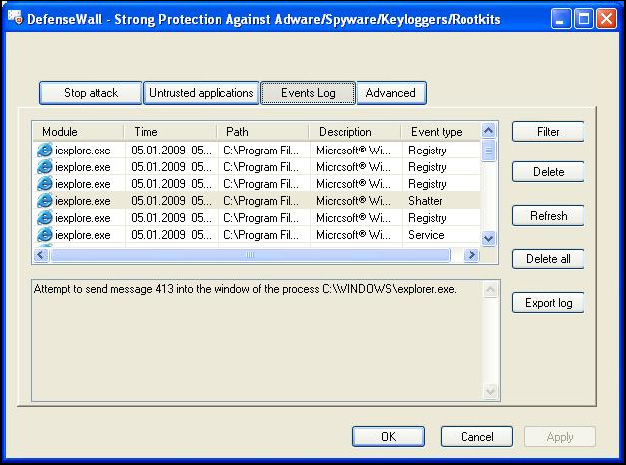Click horizontal scrollbar right arrow
Viewport: 626px width, 465px height.
pyautogui.click(x=471, y=255)
